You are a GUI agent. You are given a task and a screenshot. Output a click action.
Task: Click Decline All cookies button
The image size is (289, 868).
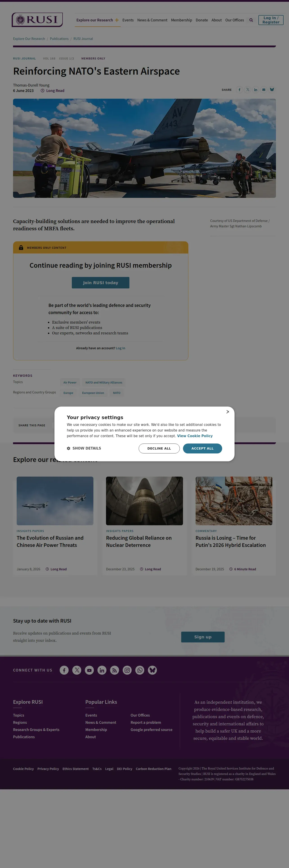pos(159,448)
